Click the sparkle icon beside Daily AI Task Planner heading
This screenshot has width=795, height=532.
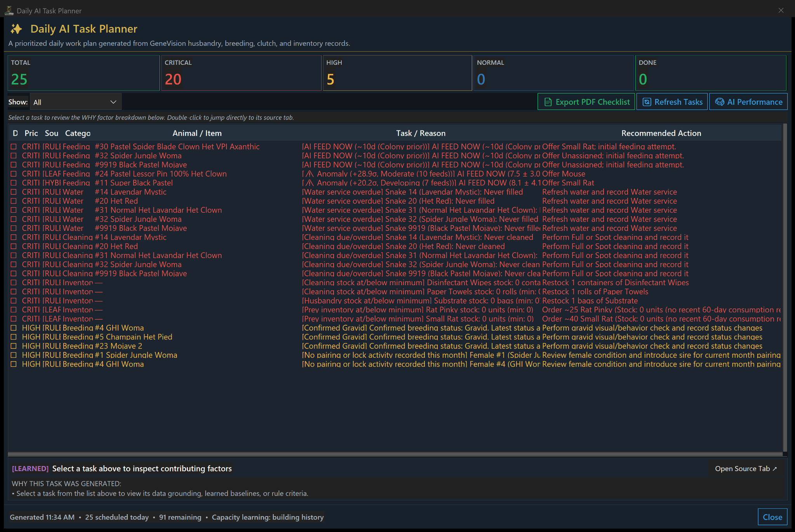[16, 29]
